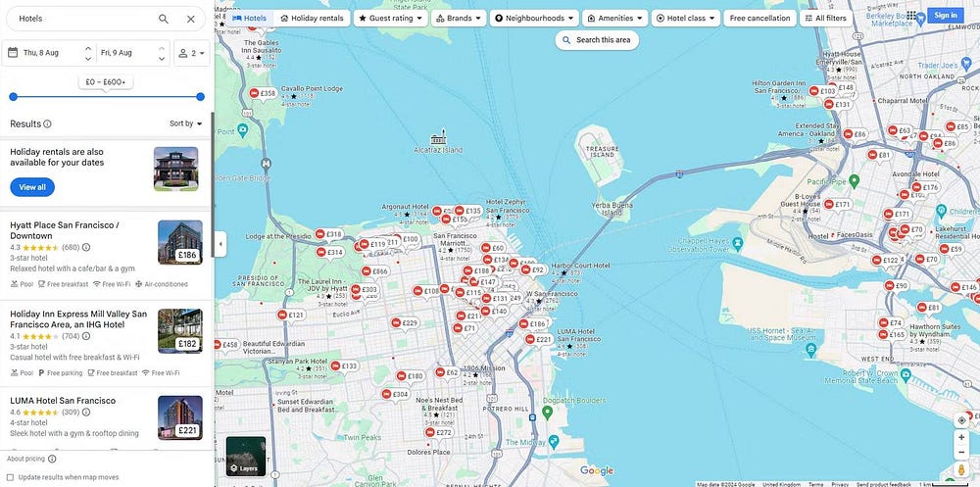The height and width of the screenshot is (487, 980).
Task: Expand the Guest rating dropdown
Action: coord(390,18)
